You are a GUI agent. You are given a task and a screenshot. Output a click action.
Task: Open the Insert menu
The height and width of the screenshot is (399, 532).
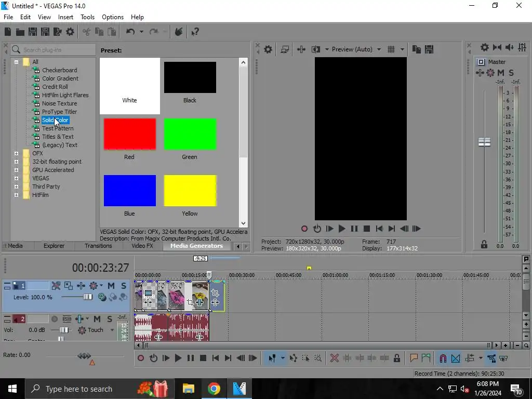[x=65, y=17]
